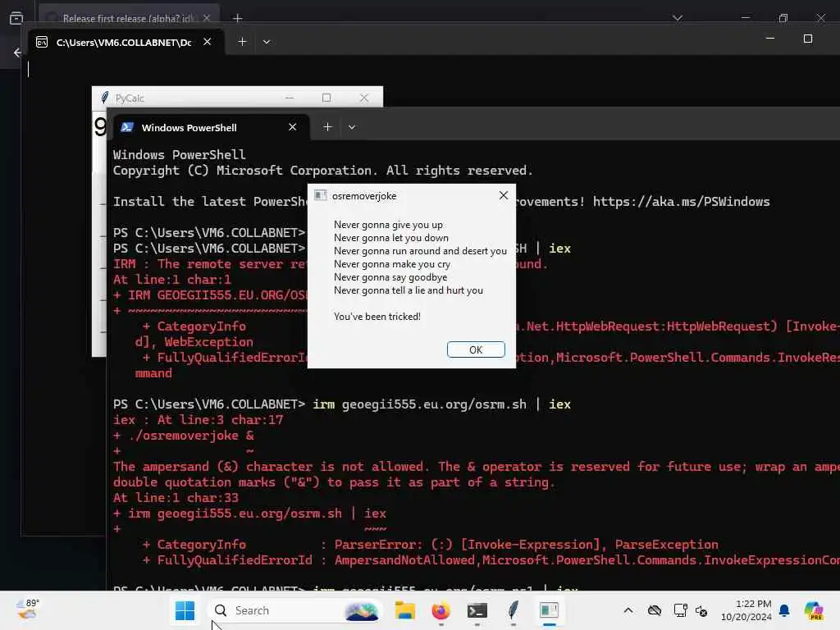Open the weather widget showing 89°

(x=27, y=609)
